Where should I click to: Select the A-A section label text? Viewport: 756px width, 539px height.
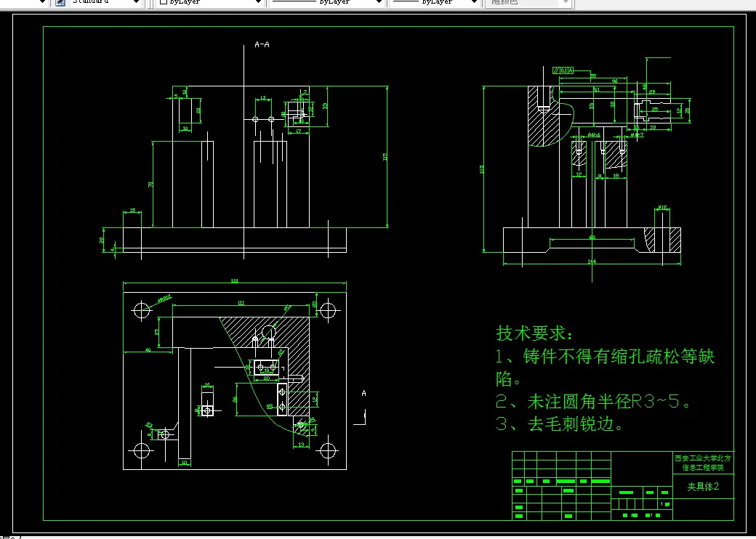[x=261, y=44]
